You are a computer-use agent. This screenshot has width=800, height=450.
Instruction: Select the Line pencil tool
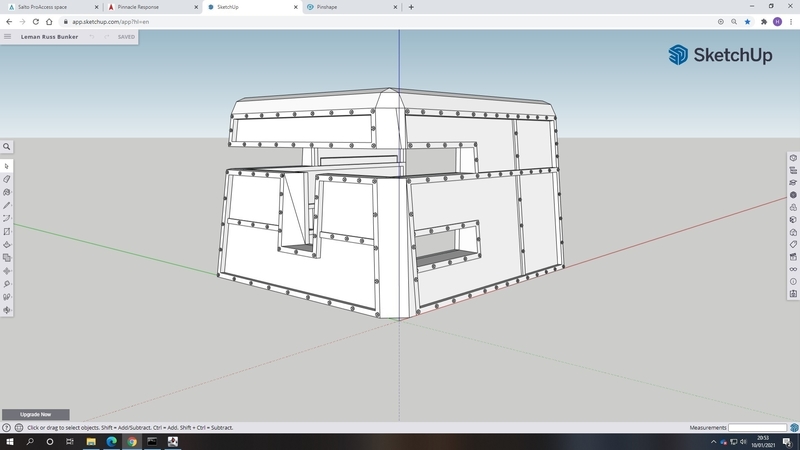(7, 206)
